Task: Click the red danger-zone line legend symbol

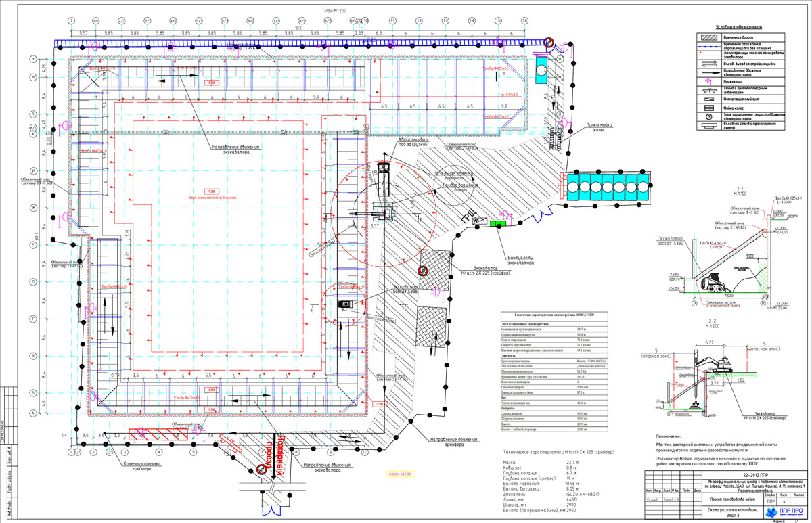Action: [709, 53]
